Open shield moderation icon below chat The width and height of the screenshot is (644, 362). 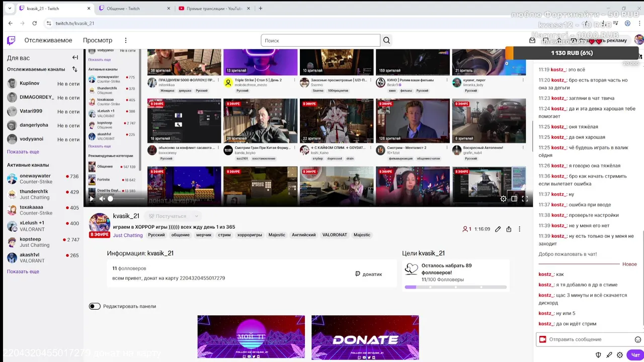point(598,355)
